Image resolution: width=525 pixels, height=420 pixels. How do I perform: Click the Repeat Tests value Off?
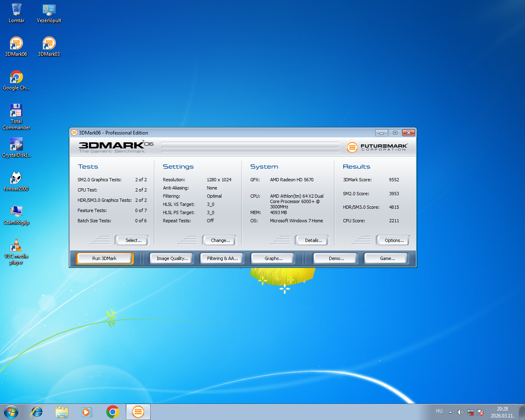click(x=210, y=221)
